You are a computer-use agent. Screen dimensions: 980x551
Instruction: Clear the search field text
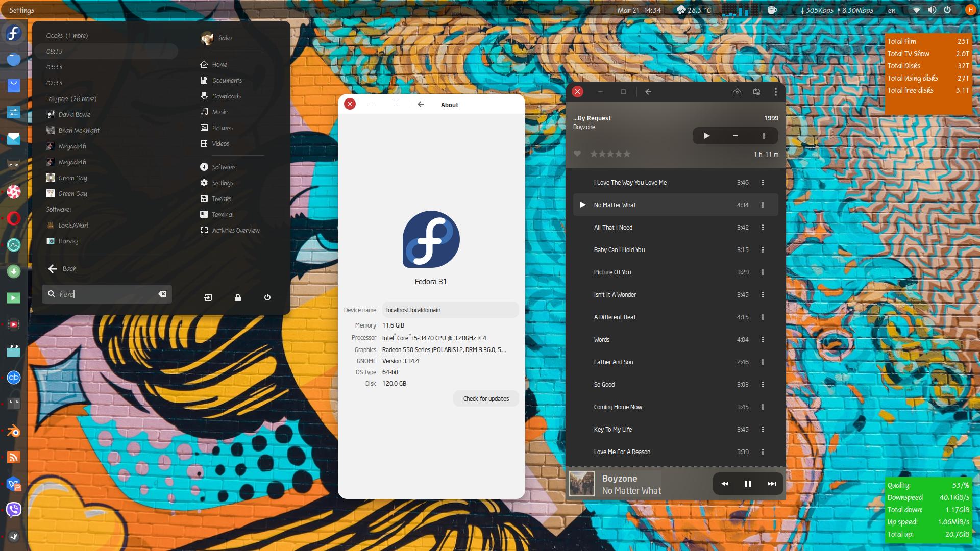[162, 294]
